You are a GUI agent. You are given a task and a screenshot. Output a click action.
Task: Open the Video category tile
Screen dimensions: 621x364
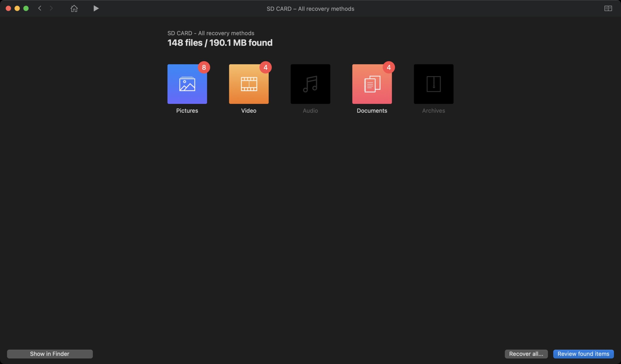(x=249, y=84)
